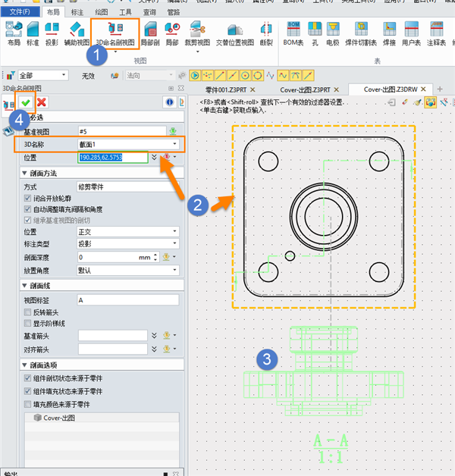Select Cover-出图 in the component list
The width and height of the screenshot is (455, 476).
pyautogui.click(x=62, y=418)
